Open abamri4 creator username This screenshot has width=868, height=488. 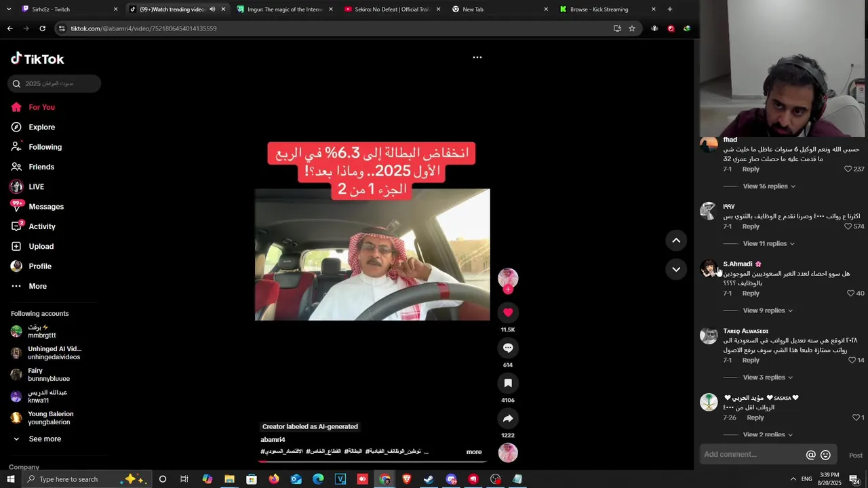(x=273, y=440)
